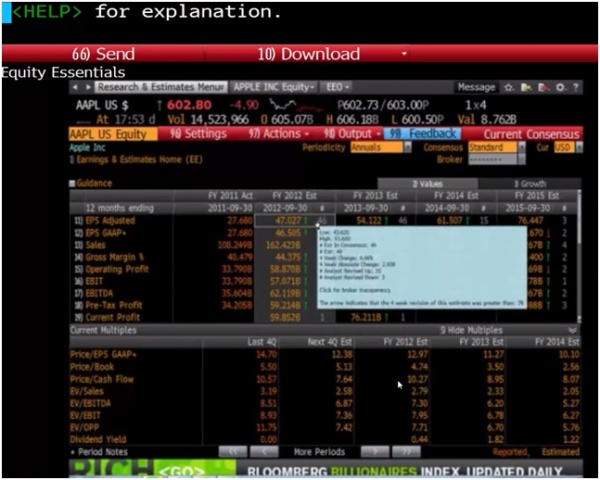Click the AAPL US Equity orange field

(x=113, y=134)
